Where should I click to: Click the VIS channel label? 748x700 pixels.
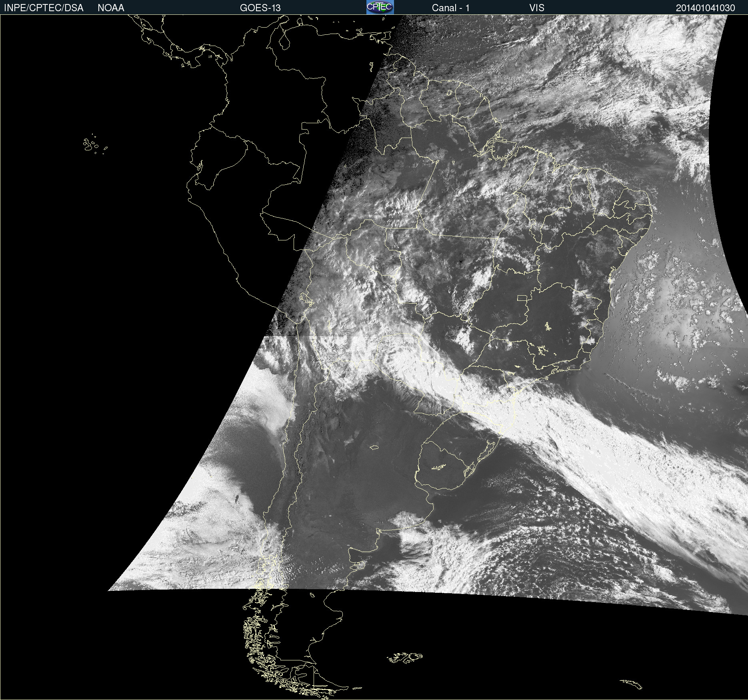[537, 8]
